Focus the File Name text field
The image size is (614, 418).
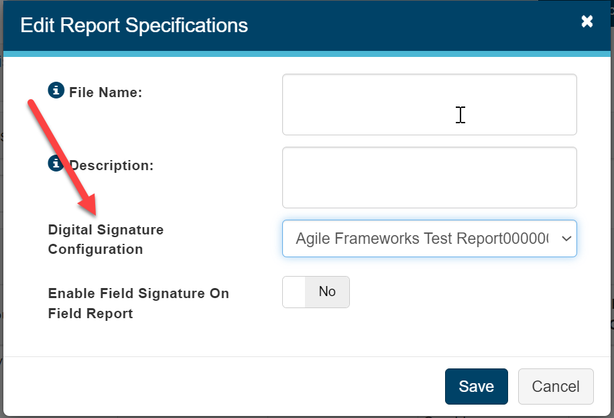point(429,104)
